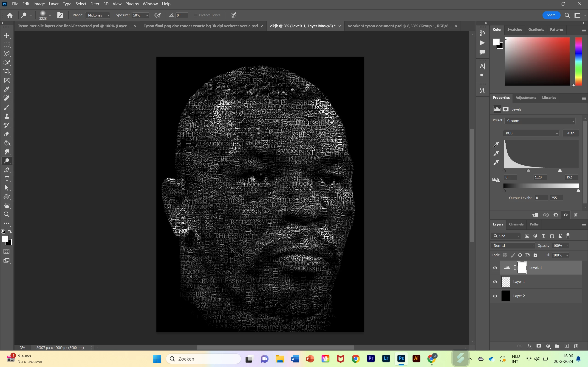Screen dimensions: 588x367
Task: Select the Horizontal Type tool
Action: pos(7,179)
